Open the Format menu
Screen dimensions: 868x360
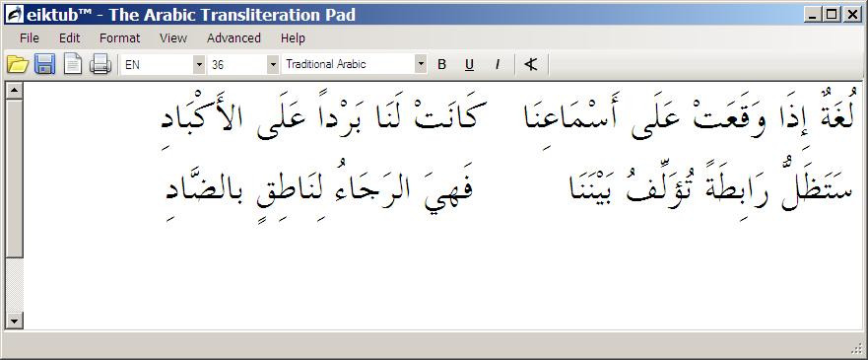tap(119, 38)
